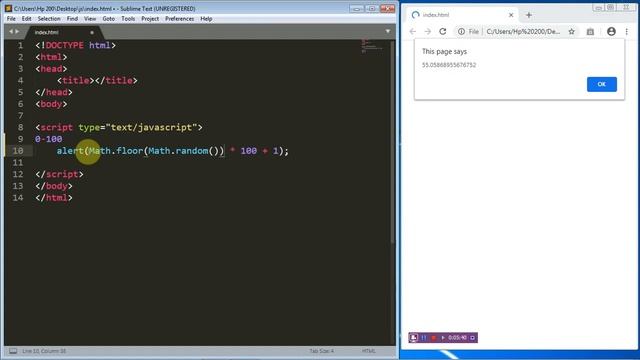640x360 pixels.
Task: Click the play arrow on recorder toolbar
Action: (x=443, y=338)
